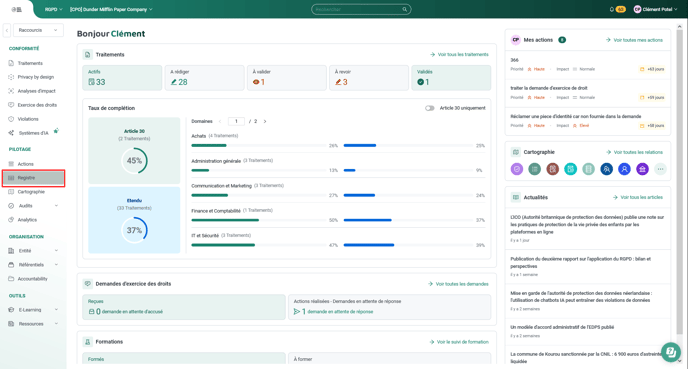
Task: Open the Actifs 33 card
Action: coord(122,78)
